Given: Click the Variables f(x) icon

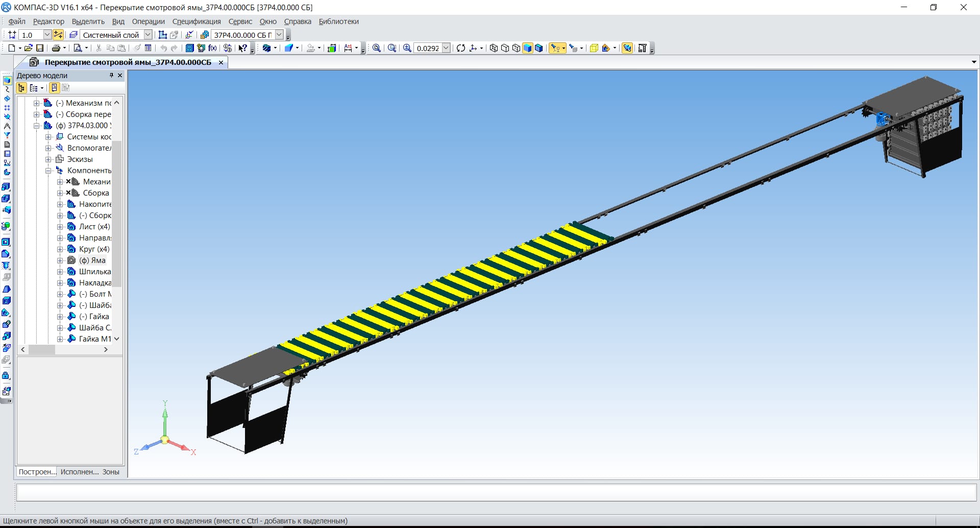Looking at the screenshot, I should click(212, 48).
